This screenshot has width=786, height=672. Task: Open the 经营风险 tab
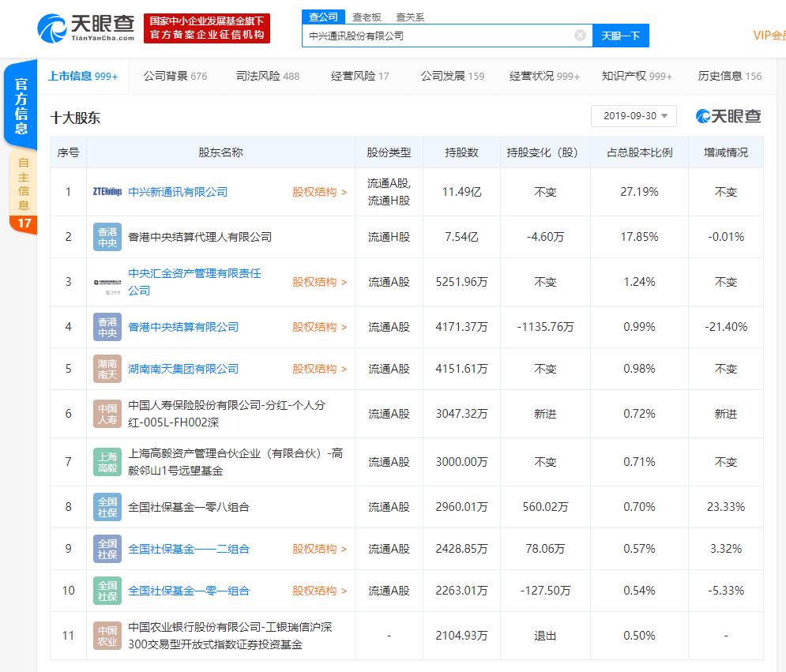(x=360, y=76)
